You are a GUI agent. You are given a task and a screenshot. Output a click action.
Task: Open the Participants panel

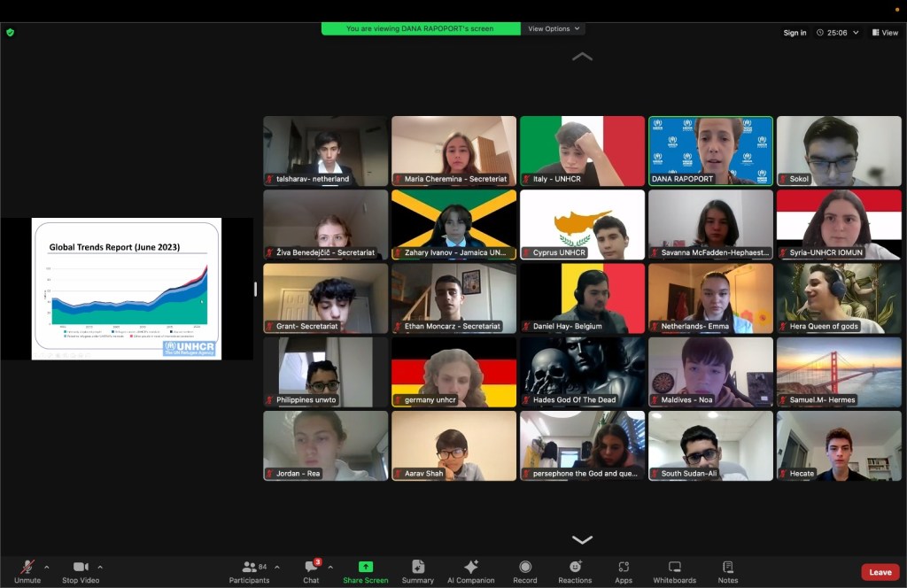click(x=249, y=571)
